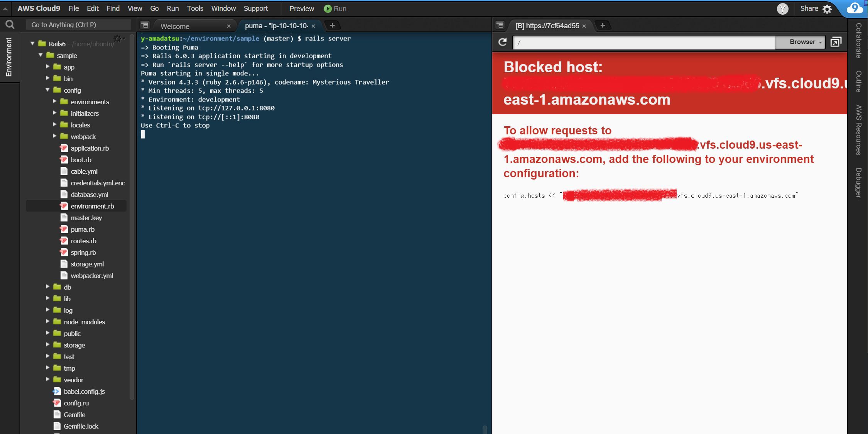The image size is (868, 434).
Task: Click the Preview button
Action: click(x=301, y=8)
